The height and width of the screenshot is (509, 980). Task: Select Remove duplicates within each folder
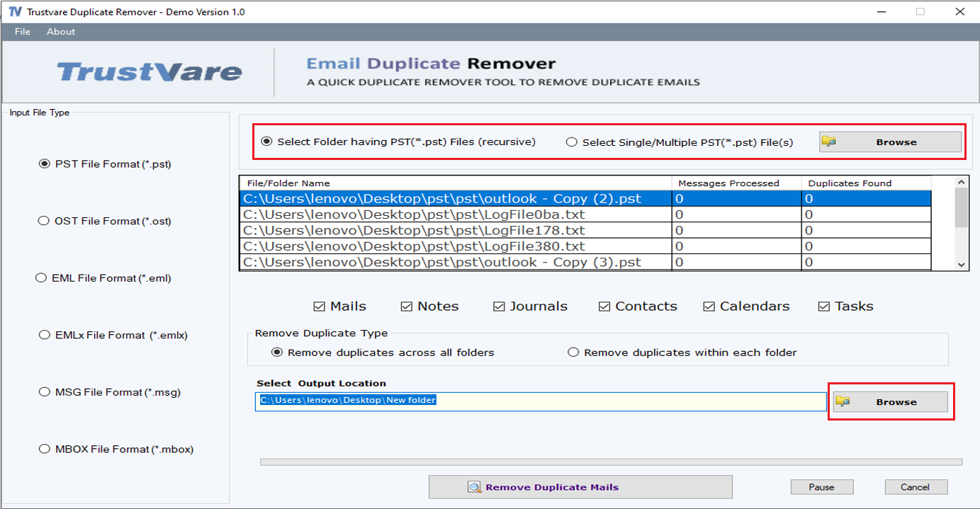[x=682, y=353]
